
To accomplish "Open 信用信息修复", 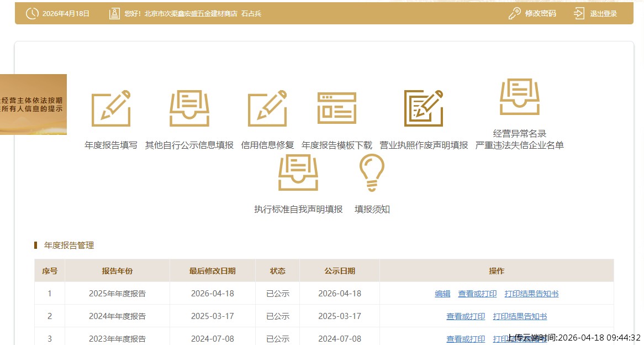I will pyautogui.click(x=267, y=108).
